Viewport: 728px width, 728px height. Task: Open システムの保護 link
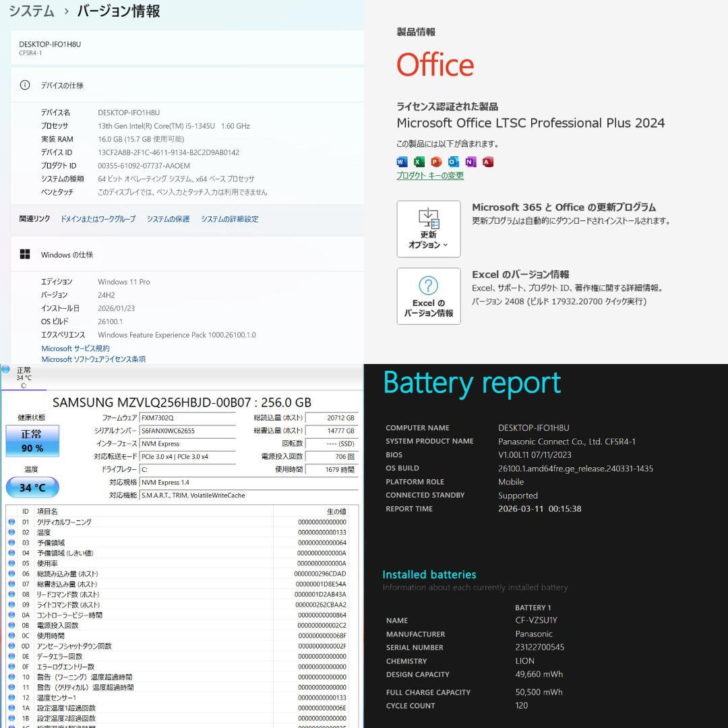pos(168,218)
